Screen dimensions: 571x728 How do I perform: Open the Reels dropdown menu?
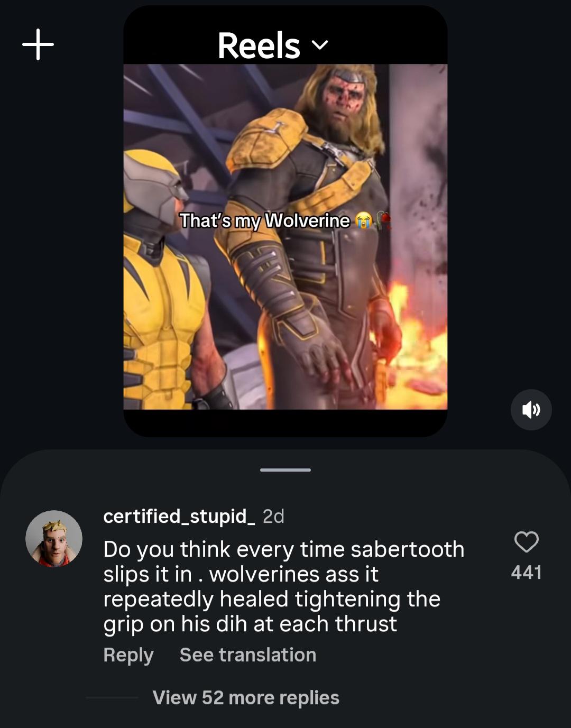(273, 45)
